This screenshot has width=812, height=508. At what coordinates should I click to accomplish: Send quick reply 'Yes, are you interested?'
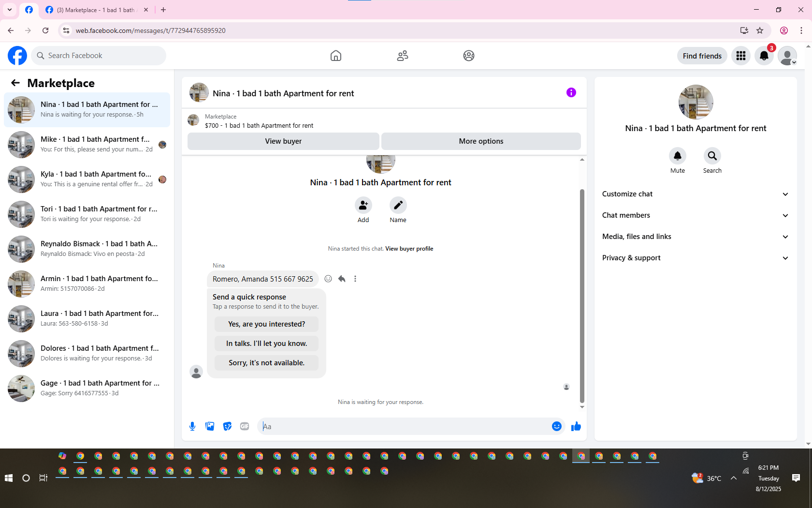[267, 324]
